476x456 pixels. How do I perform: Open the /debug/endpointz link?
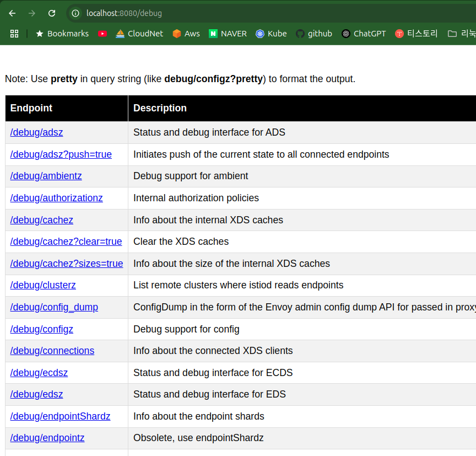tap(47, 438)
